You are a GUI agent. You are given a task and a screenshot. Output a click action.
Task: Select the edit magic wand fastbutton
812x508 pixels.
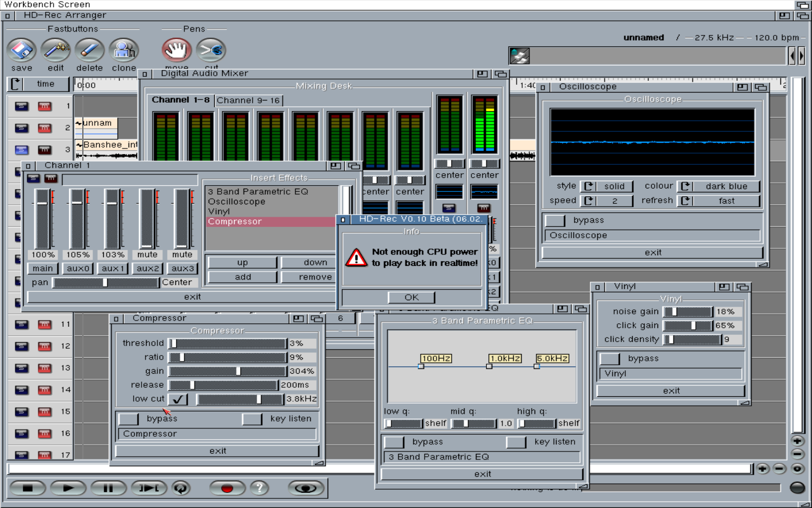pos(56,50)
